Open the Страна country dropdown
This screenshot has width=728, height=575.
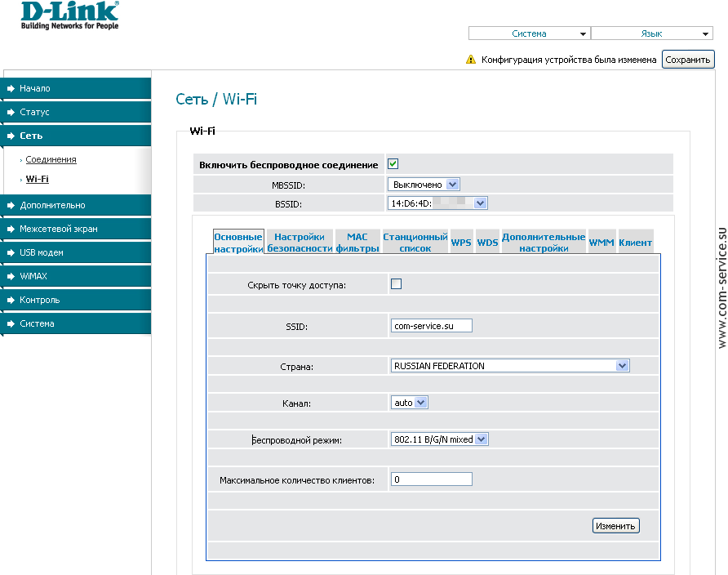[510, 366]
